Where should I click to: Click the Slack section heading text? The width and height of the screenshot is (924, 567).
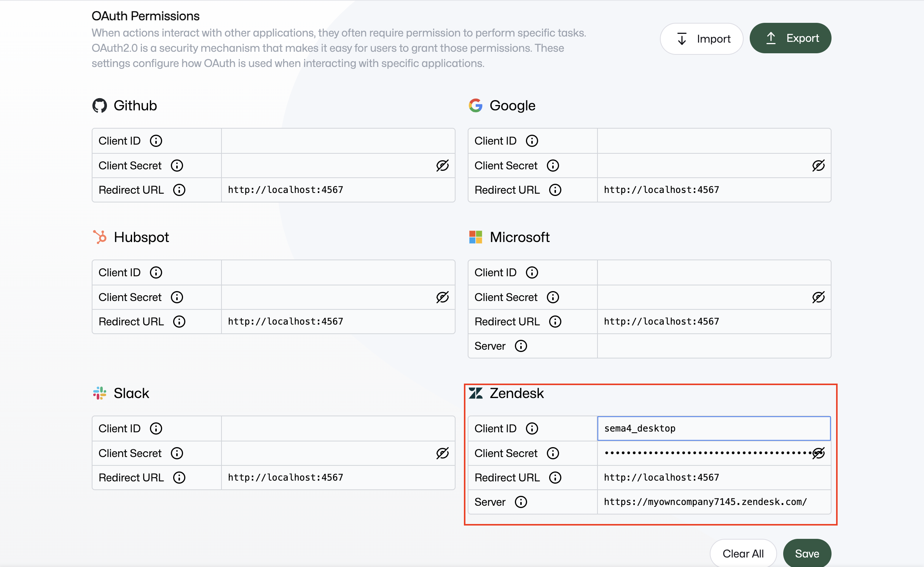(x=131, y=393)
